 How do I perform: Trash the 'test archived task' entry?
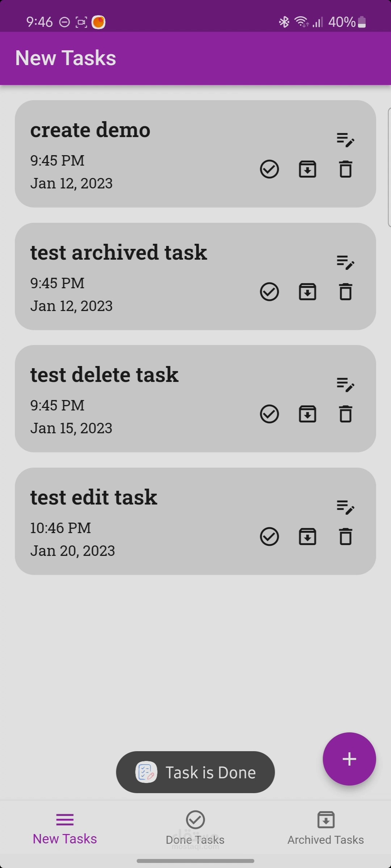[x=345, y=292]
